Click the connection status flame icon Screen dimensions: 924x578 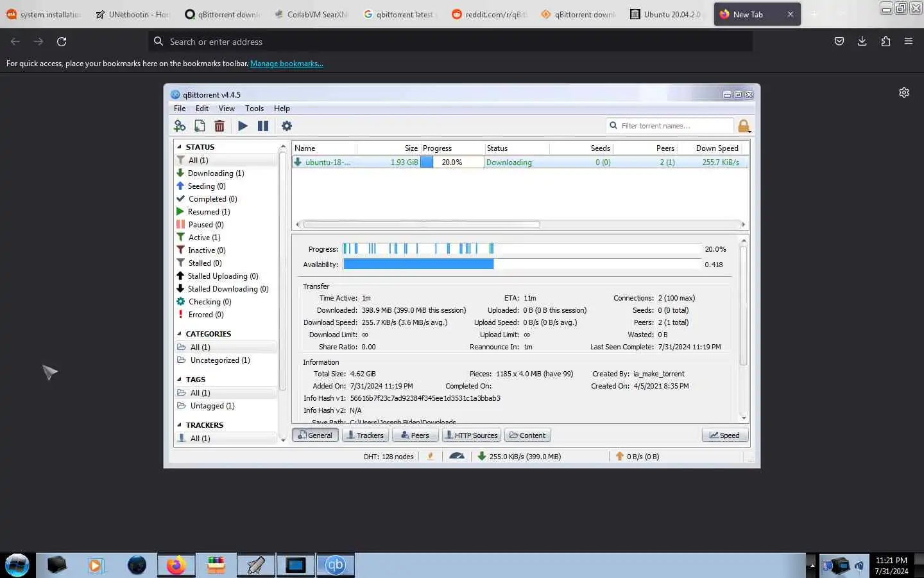coord(431,456)
